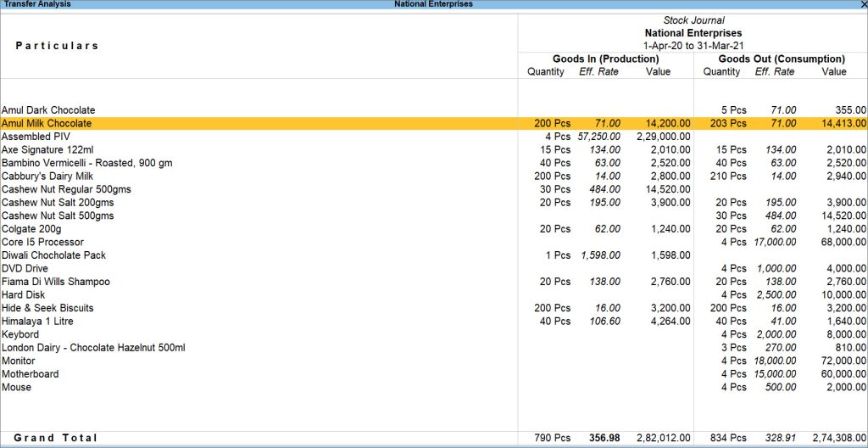
Task: Click London Dairy goods-out value 810.00
Action: (x=851, y=348)
